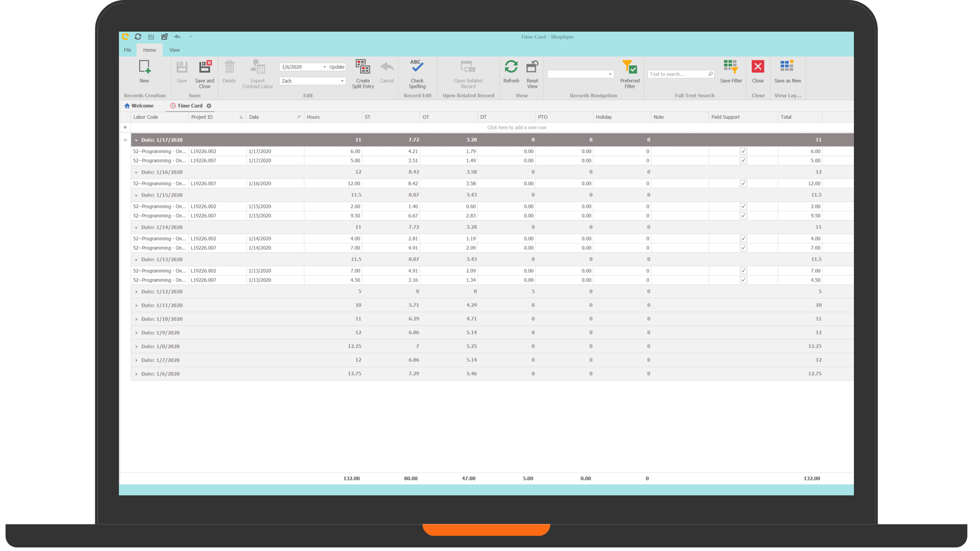Viewport: 980px width, 551px height.
Task: Click the New record icon
Action: 144,68
